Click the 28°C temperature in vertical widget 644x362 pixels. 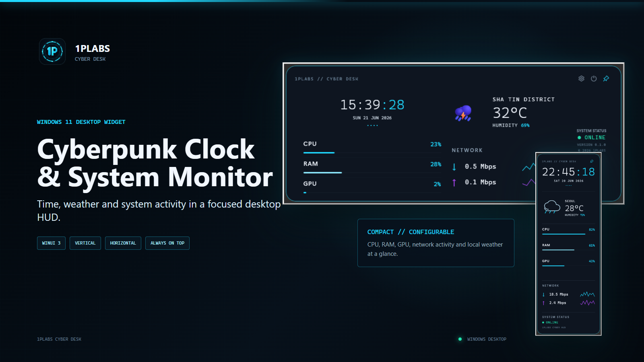574,208
